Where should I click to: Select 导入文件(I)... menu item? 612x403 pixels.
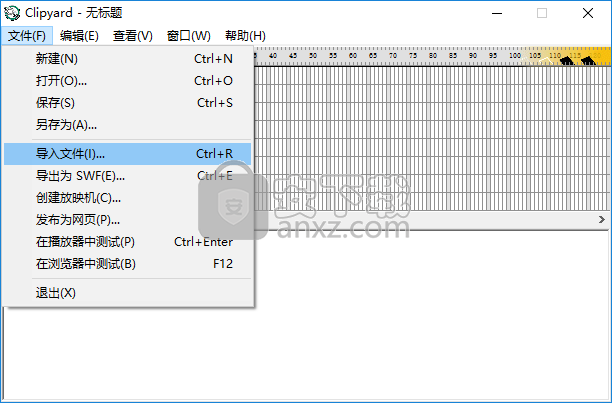pyautogui.click(x=70, y=154)
